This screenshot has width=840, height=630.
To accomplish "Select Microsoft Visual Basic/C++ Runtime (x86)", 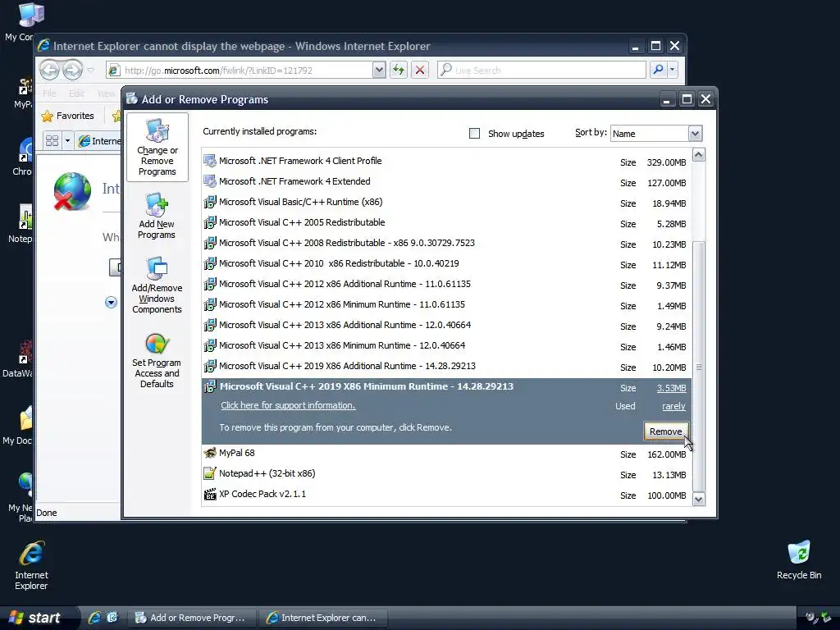I will pos(446,202).
